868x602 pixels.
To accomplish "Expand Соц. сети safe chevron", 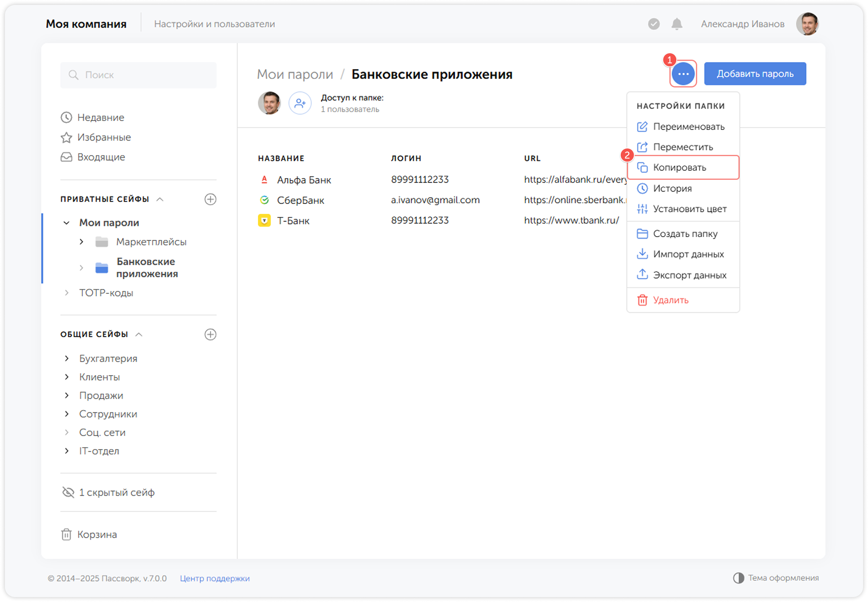I will [x=67, y=432].
